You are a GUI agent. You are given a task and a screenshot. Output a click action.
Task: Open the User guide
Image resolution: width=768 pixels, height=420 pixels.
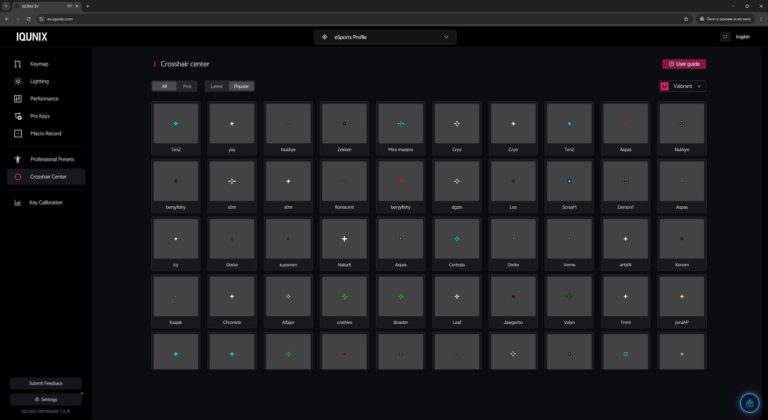pyautogui.click(x=684, y=64)
